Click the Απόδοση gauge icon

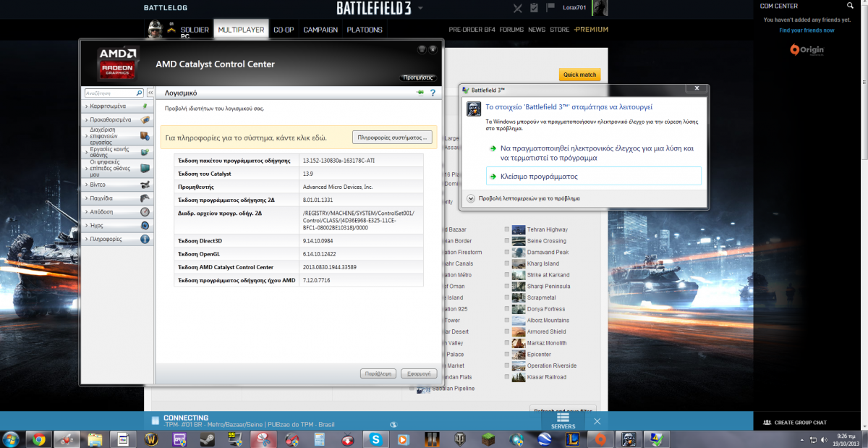[x=145, y=212]
